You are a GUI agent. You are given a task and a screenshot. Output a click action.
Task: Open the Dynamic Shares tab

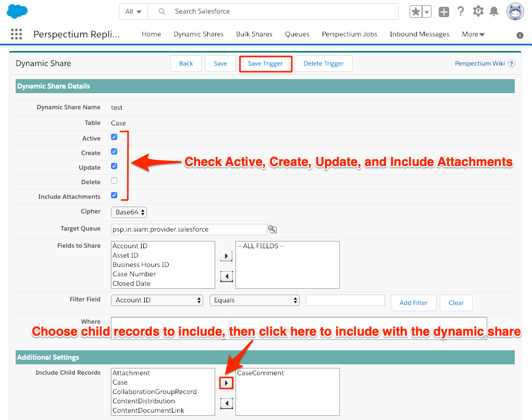[x=199, y=34]
